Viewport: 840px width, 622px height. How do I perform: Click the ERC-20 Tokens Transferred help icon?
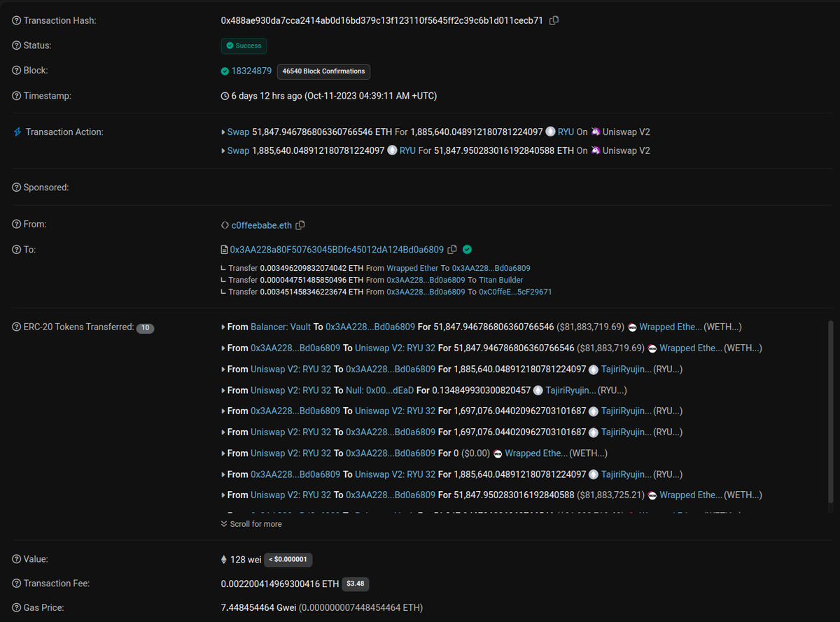coord(17,327)
